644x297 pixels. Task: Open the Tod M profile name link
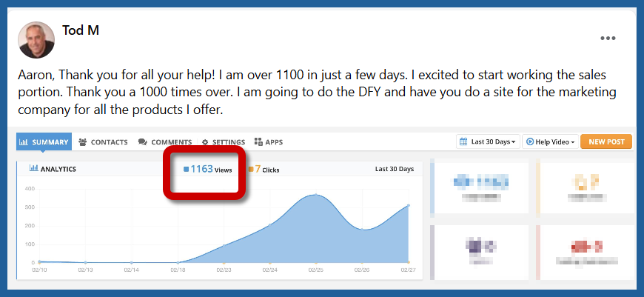[x=81, y=30]
